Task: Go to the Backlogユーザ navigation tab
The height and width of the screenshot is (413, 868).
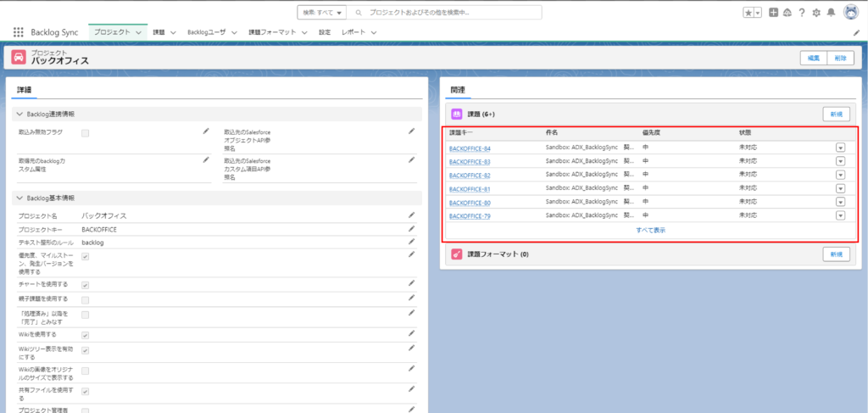Action: (207, 32)
